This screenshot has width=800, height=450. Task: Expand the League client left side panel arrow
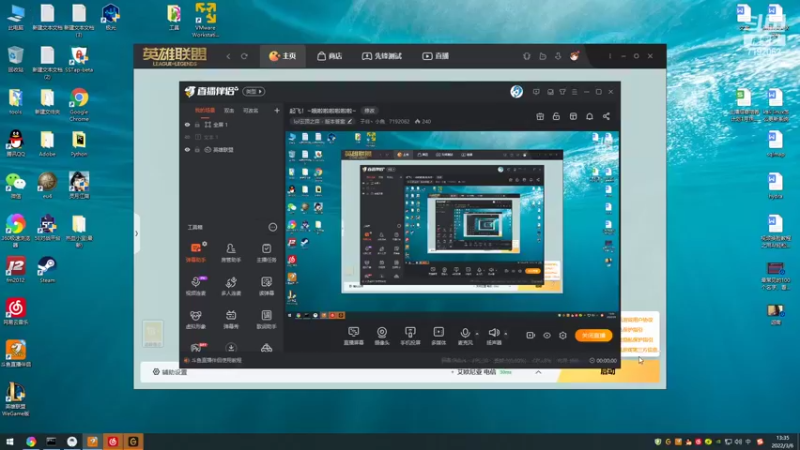pos(136,234)
